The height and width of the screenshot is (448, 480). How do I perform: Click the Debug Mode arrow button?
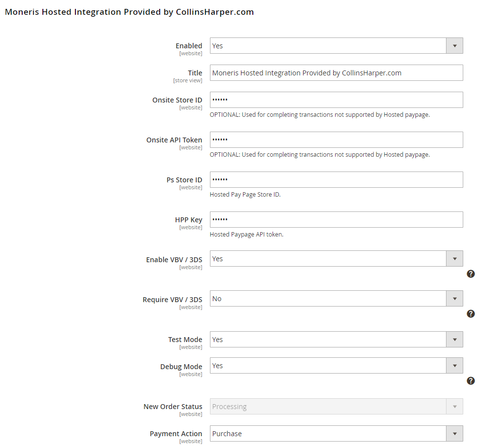[454, 365]
